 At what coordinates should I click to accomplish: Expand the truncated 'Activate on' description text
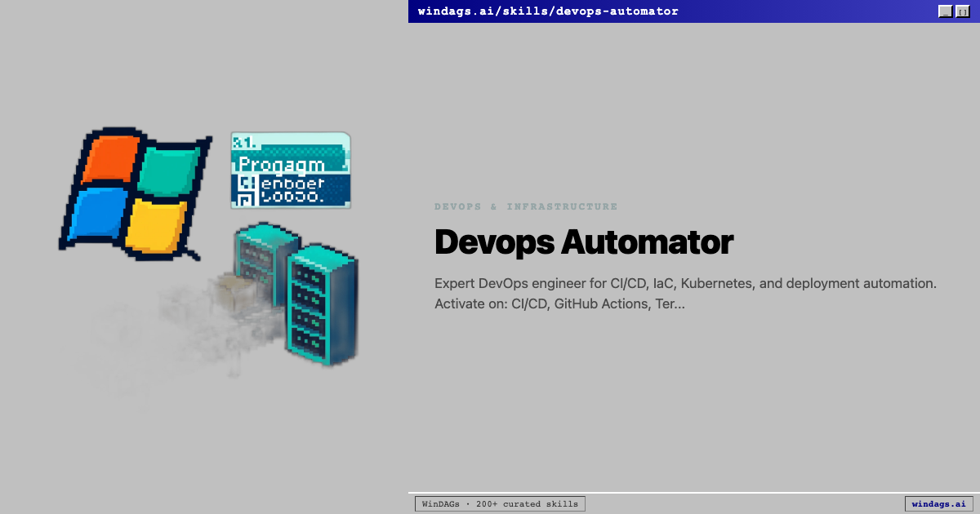click(559, 303)
